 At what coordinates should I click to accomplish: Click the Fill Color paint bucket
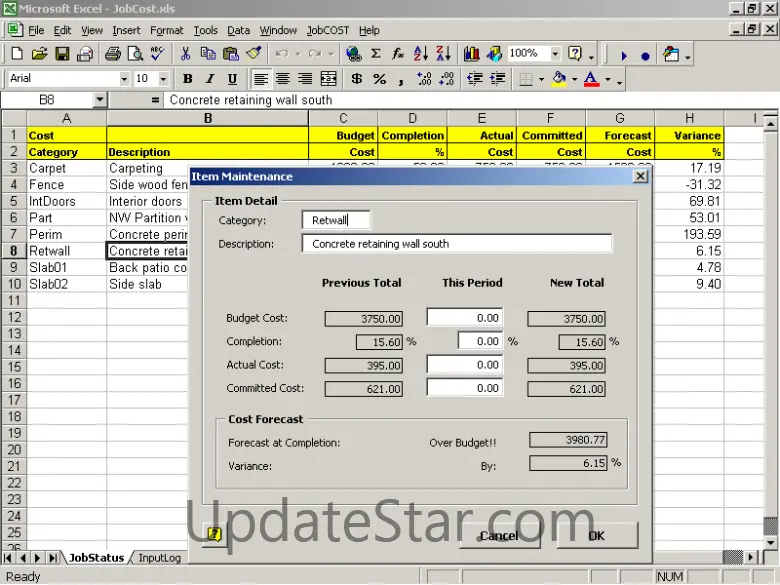click(558, 79)
